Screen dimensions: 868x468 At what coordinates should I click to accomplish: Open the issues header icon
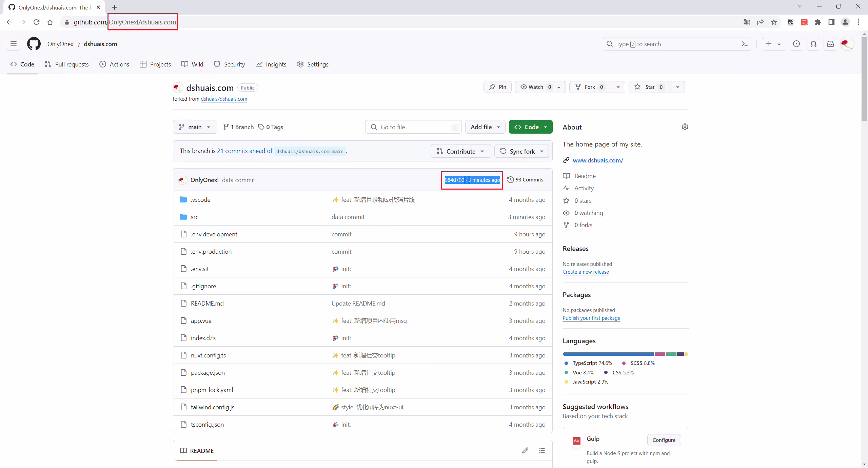click(x=796, y=44)
